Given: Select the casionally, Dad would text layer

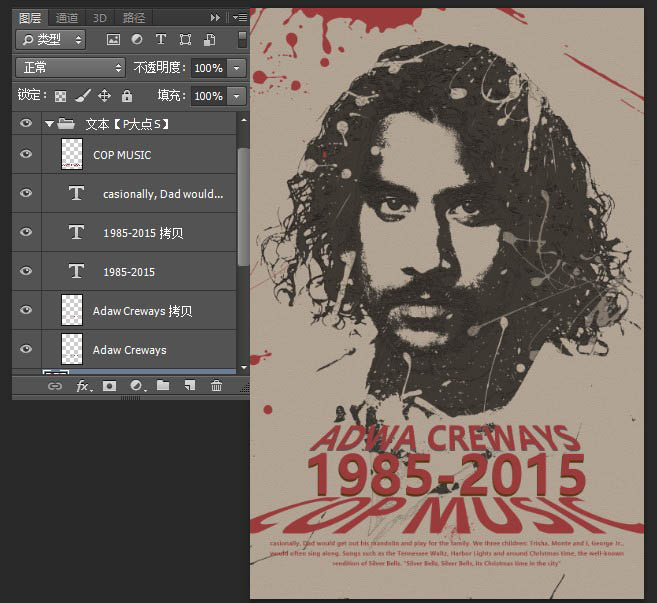Looking at the screenshot, I should coord(162,194).
